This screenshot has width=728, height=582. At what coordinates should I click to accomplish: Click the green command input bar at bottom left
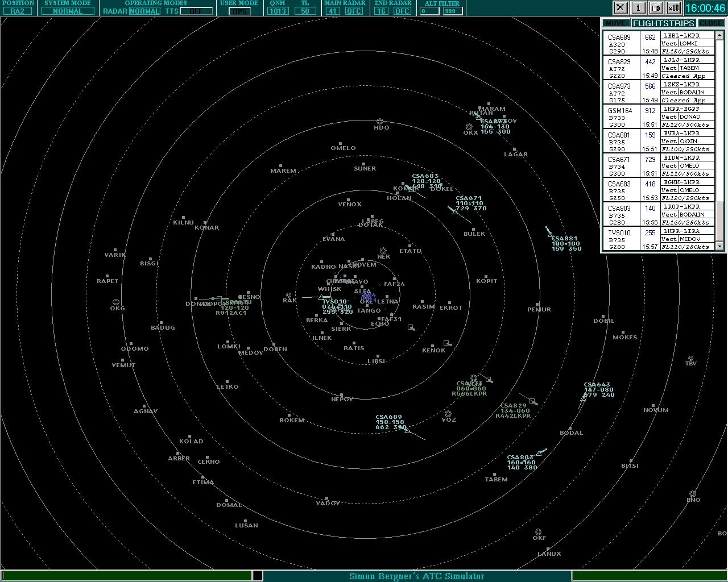tap(126, 576)
